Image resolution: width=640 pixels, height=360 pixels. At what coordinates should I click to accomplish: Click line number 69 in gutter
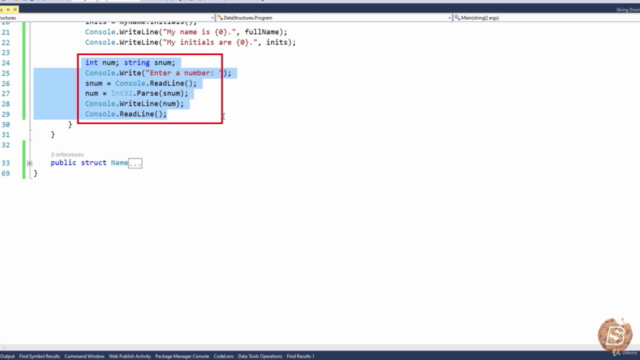point(6,173)
